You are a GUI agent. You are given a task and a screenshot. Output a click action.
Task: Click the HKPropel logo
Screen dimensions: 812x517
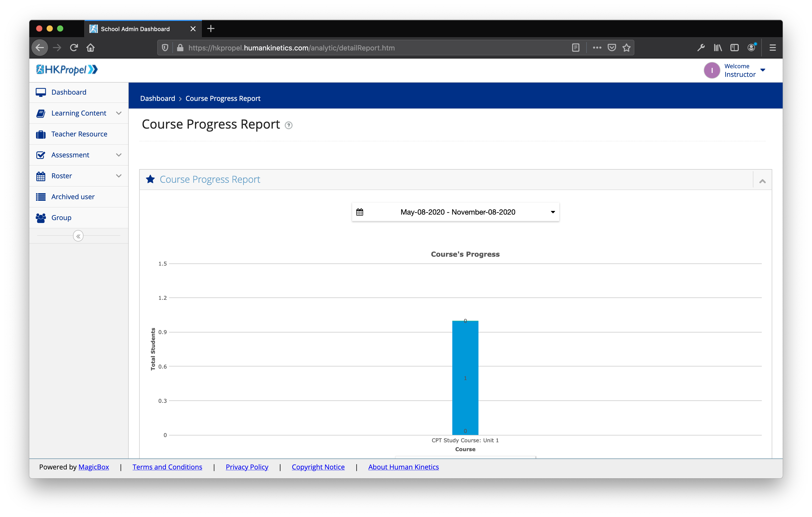(x=67, y=70)
